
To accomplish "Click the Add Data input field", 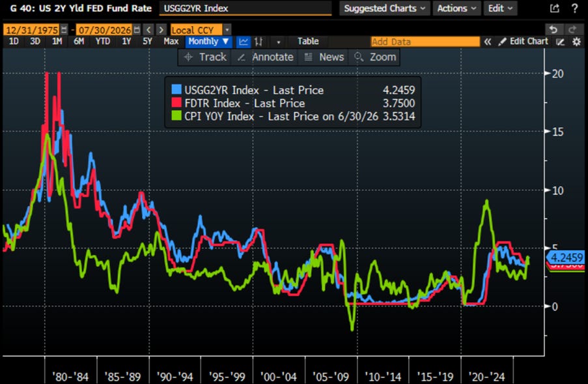I will [425, 42].
